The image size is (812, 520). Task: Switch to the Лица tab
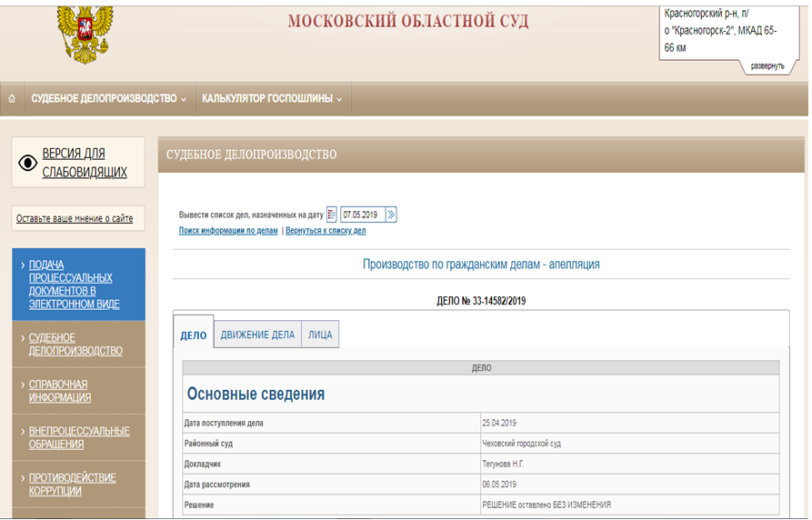click(320, 335)
